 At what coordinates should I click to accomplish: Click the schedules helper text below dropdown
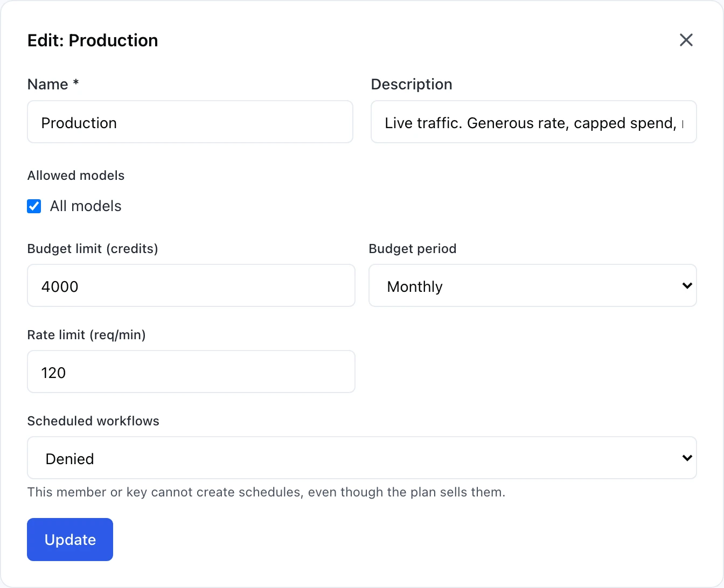266,492
